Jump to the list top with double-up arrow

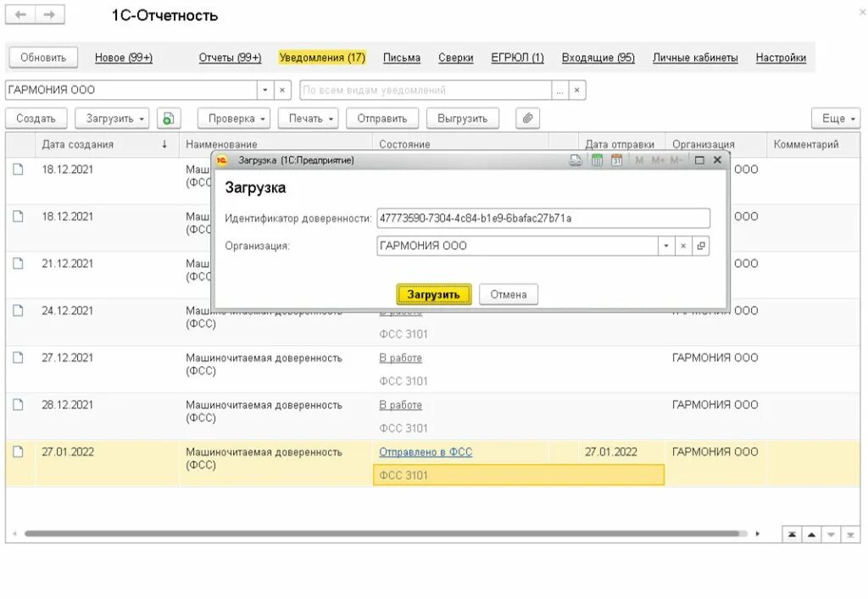tap(793, 535)
